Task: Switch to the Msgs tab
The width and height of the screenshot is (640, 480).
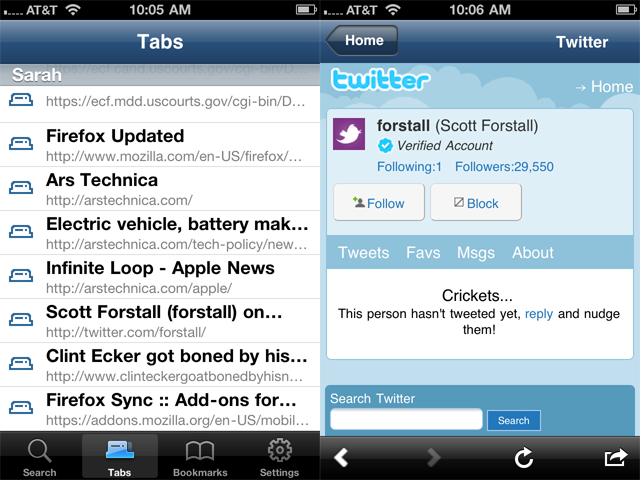Action: pyautogui.click(x=476, y=253)
